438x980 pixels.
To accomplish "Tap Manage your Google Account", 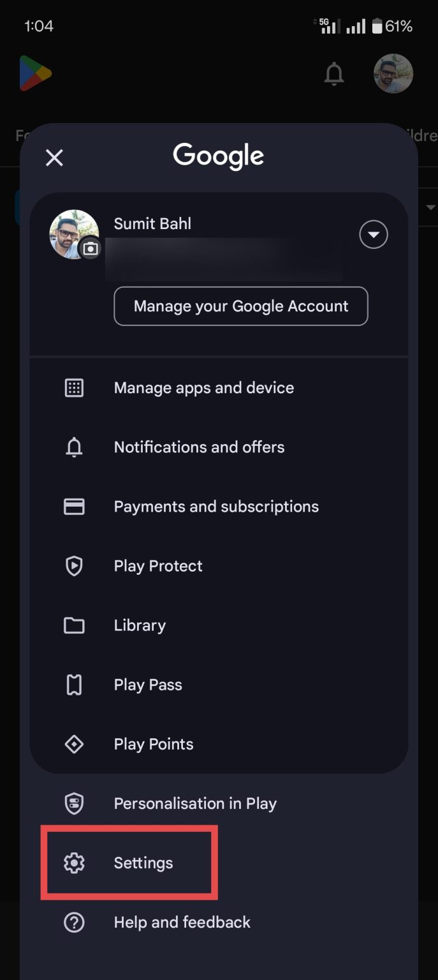I will pyautogui.click(x=240, y=306).
